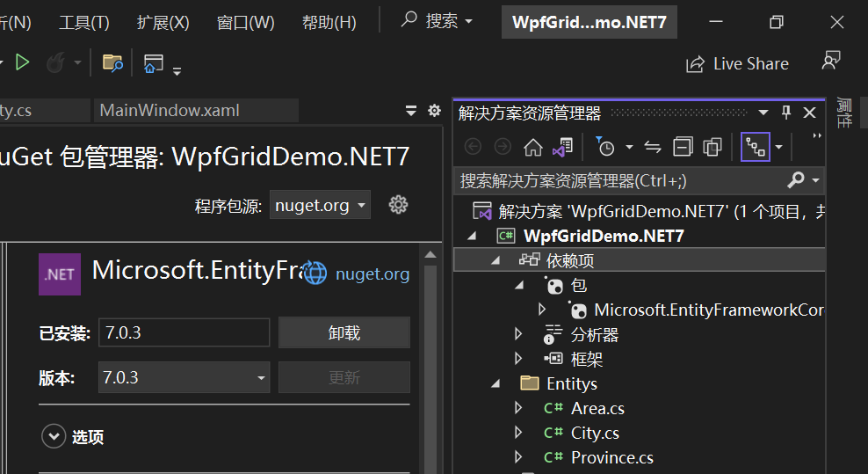
Task: Click the Hot Reload flame icon
Action: click(x=55, y=62)
